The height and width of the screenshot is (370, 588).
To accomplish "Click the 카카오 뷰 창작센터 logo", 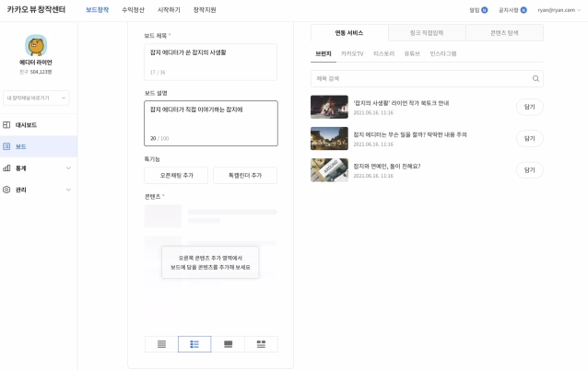I will [x=36, y=10].
